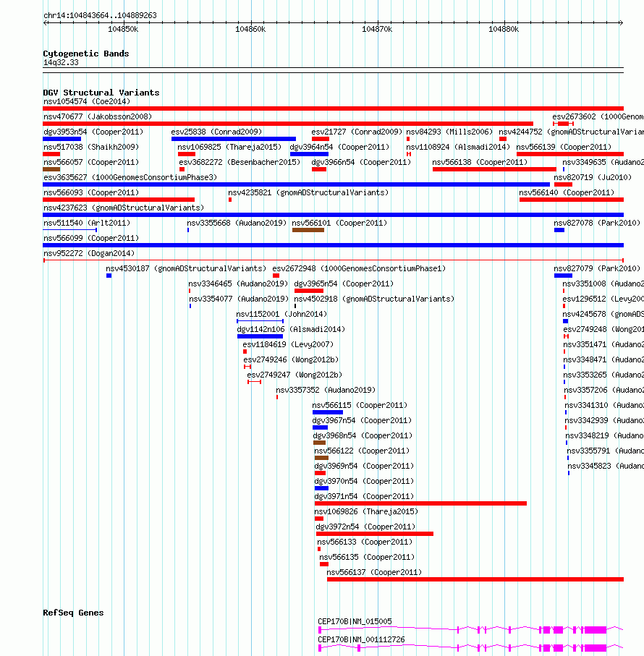
Task: Click the red nsv566138 variant bar
Action: pyautogui.click(x=494, y=169)
